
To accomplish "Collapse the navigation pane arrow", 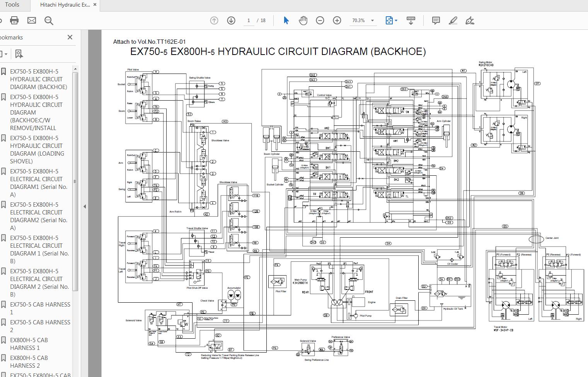I will [85, 206].
